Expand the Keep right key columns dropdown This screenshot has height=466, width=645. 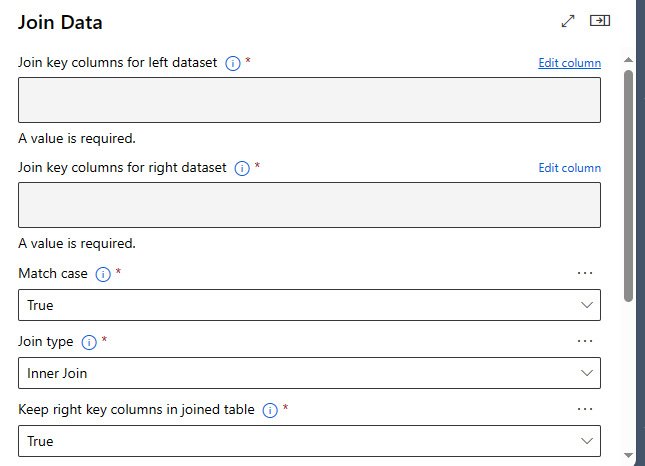[309, 441]
